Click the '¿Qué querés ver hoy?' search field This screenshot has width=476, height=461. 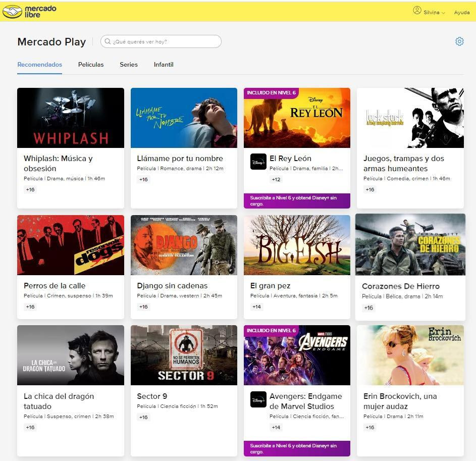pyautogui.click(x=161, y=41)
